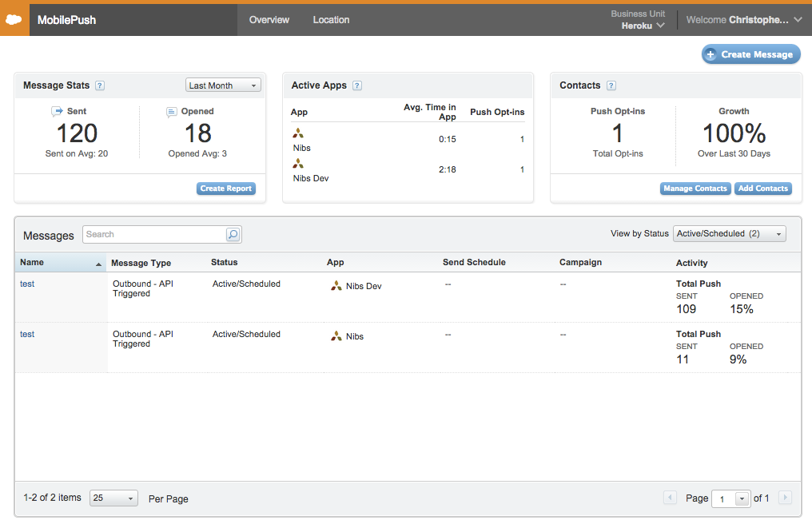Open the Message Stats help icon
812x528 pixels.
100,85
